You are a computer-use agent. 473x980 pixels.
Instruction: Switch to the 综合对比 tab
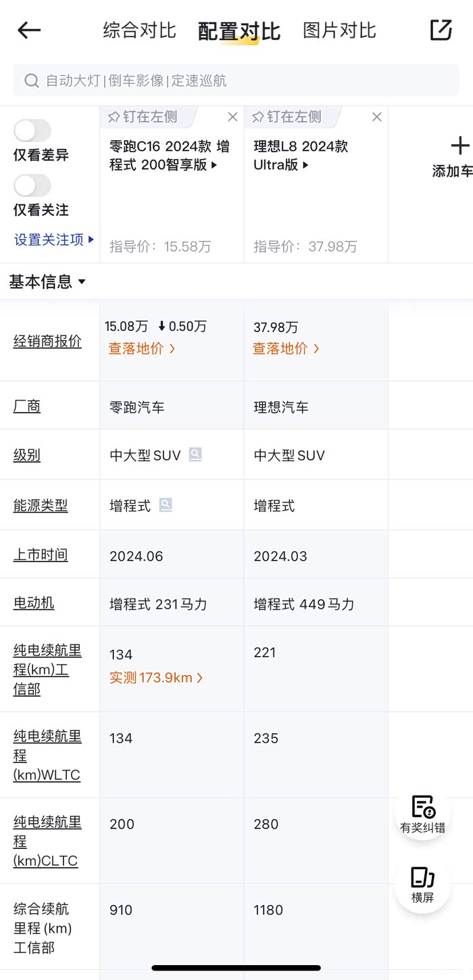[x=139, y=30]
